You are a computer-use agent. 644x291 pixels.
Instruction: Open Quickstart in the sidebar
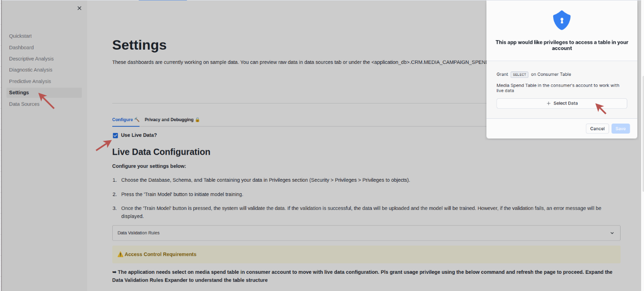(x=21, y=36)
